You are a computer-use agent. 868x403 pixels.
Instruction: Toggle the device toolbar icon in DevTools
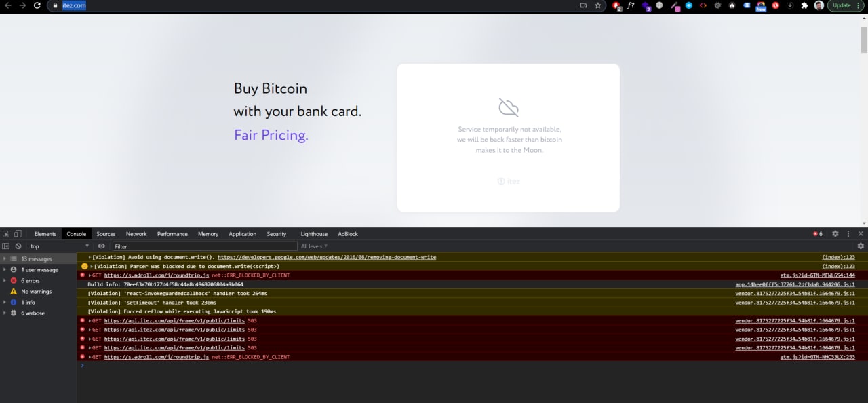click(x=18, y=234)
